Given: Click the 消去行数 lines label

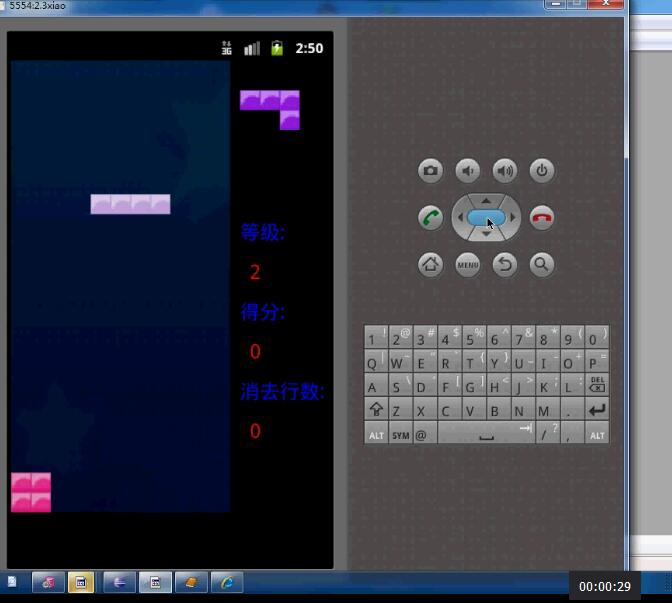Looking at the screenshot, I should [x=282, y=391].
